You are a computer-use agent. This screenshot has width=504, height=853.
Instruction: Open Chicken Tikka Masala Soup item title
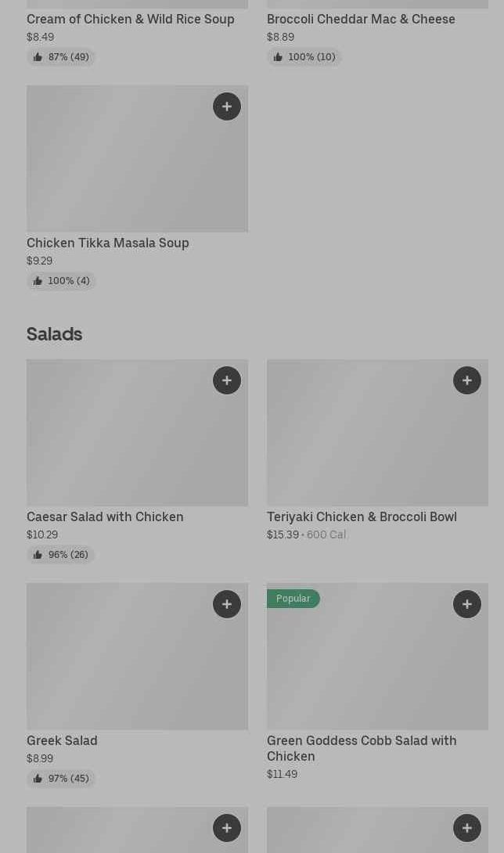[108, 243]
